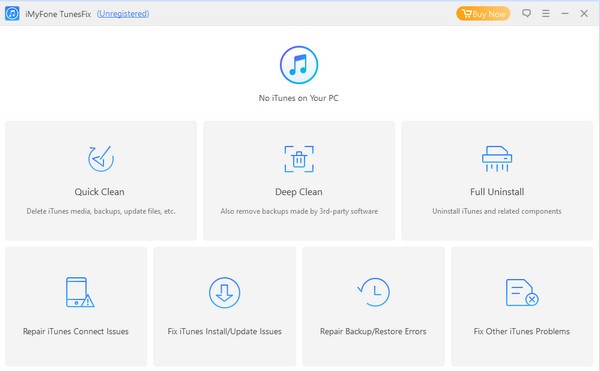Select the Quick Clean title

click(99, 192)
